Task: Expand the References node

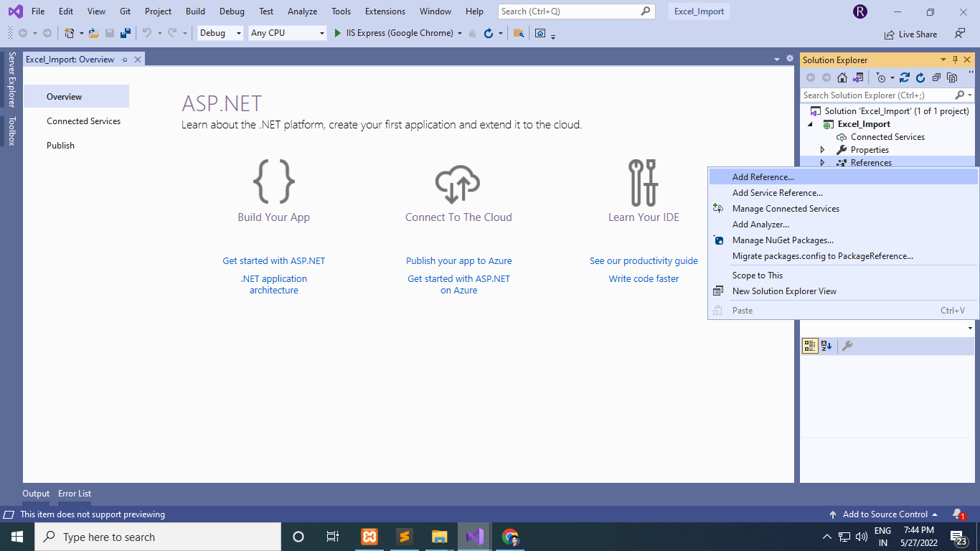Action: coord(821,162)
